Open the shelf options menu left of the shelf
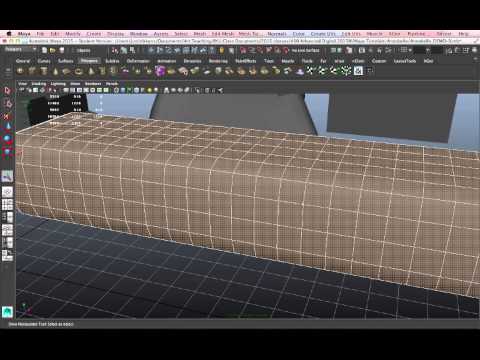480x360 pixels. click(x=7, y=70)
